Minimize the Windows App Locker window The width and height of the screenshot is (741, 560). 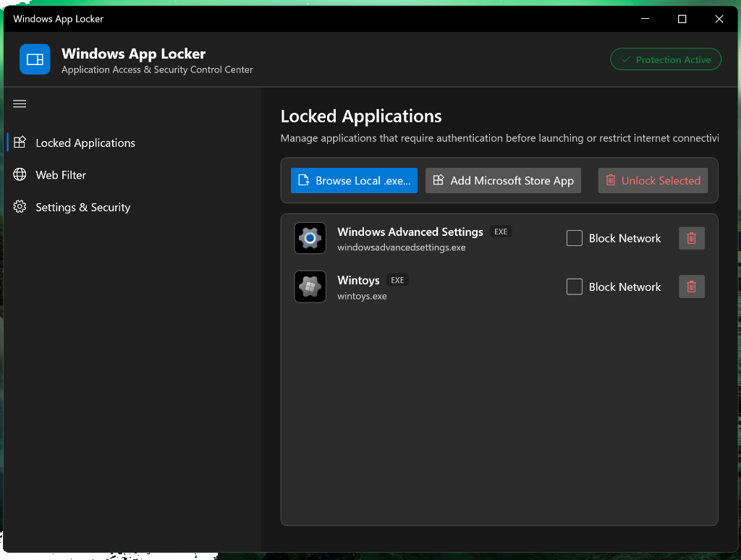pos(645,19)
